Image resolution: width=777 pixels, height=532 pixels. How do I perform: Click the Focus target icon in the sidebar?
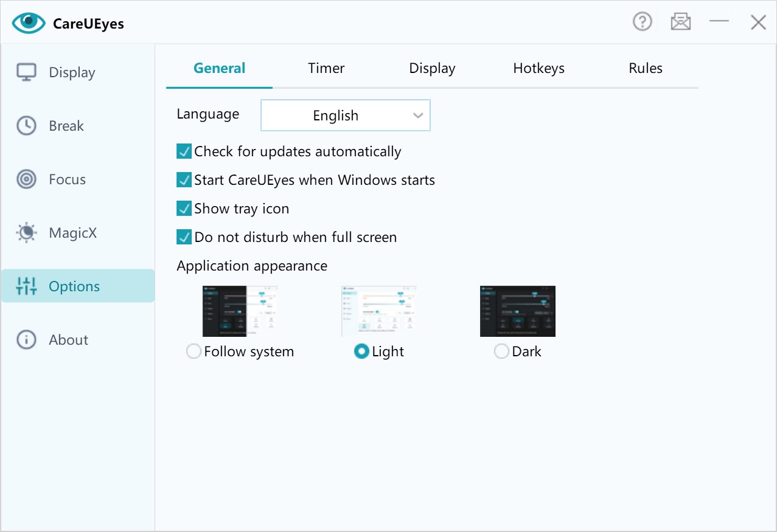coord(26,179)
